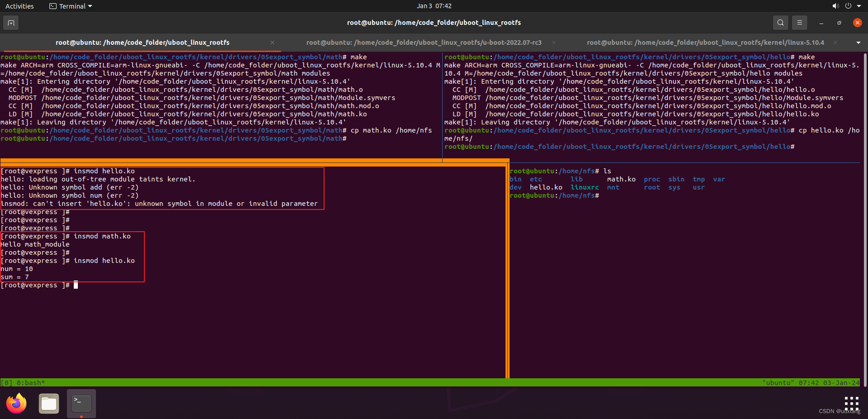Close the terminal window
This screenshot has height=419, width=868.
point(857,23)
